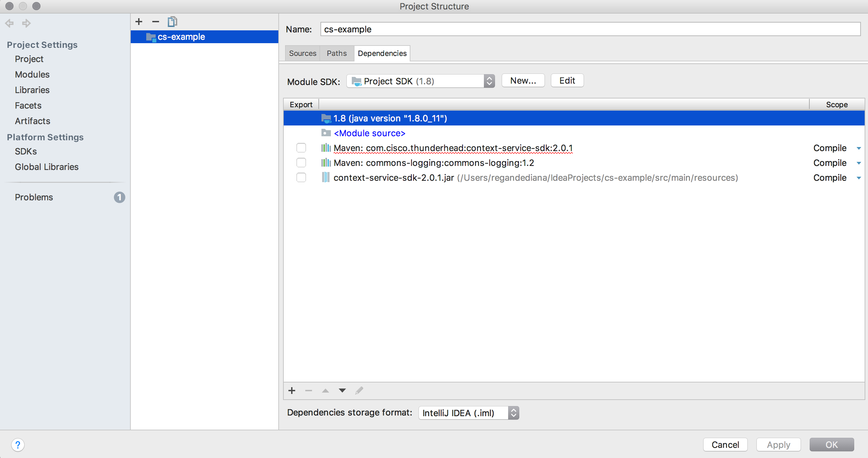Screen dimensions: 868x458
Task: Select the Dependencies tab
Action: tap(382, 53)
